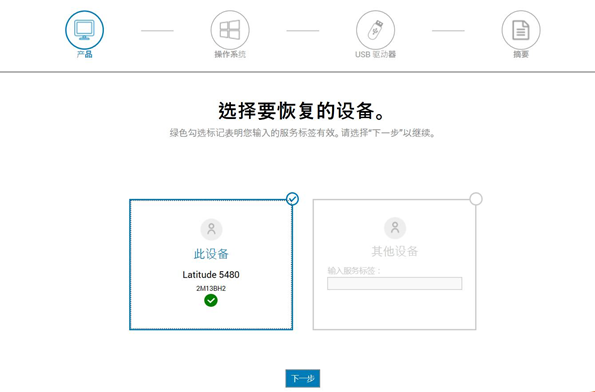
Task: Click the 操作系统 step label
Action: pos(230,55)
